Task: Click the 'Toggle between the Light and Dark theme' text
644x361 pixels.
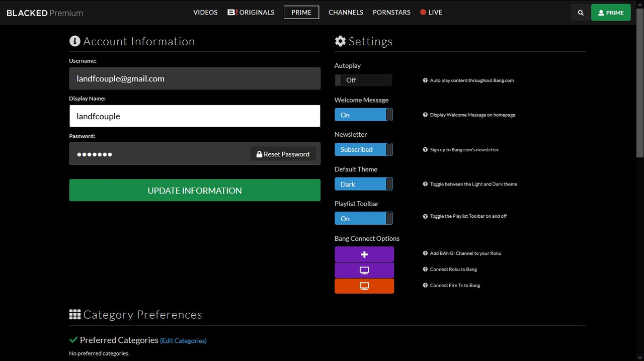Action: click(473, 184)
